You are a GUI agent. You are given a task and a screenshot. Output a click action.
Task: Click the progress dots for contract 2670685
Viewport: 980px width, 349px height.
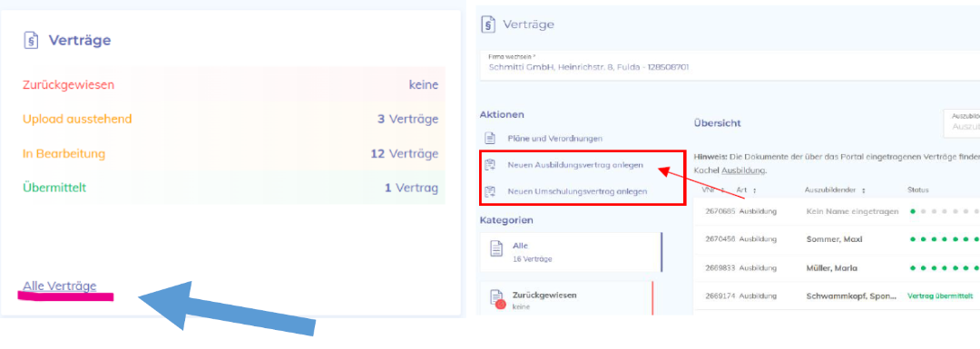pyautogui.click(x=945, y=211)
